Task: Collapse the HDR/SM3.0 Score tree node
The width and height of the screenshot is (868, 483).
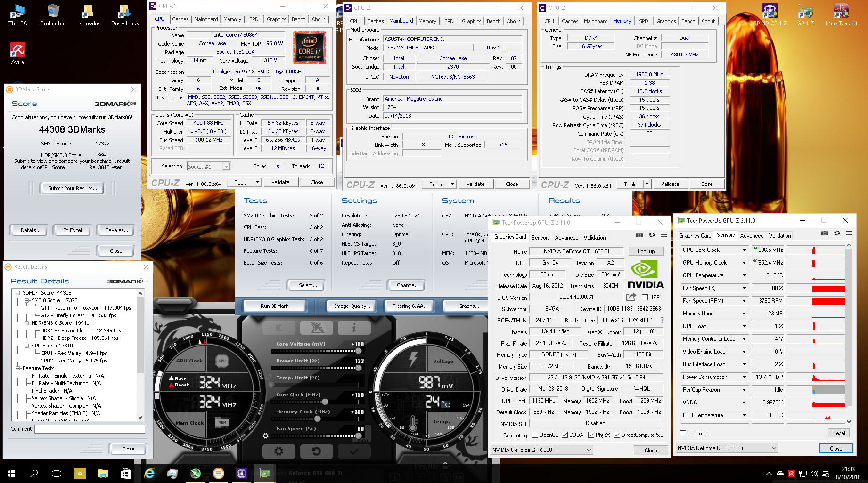Action: tap(27, 323)
